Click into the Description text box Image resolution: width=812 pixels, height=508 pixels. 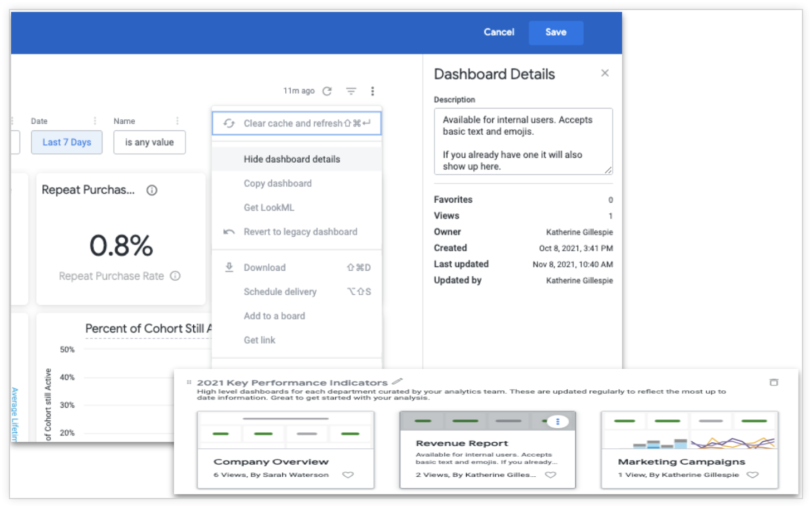522,142
